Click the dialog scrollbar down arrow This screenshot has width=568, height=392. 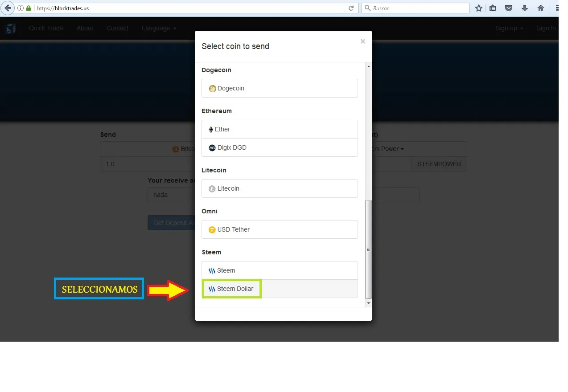[368, 303]
